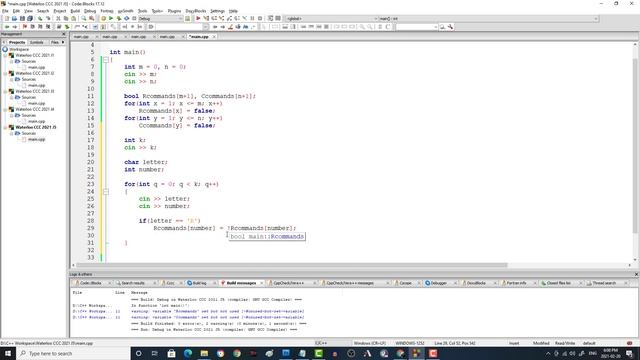Viewport: 640px width, 360px height.
Task: Click the Build and run icon
Action: click(x=119, y=18)
